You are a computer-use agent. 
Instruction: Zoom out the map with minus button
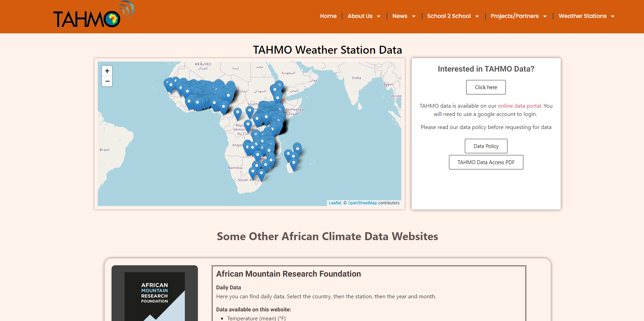coord(107,81)
